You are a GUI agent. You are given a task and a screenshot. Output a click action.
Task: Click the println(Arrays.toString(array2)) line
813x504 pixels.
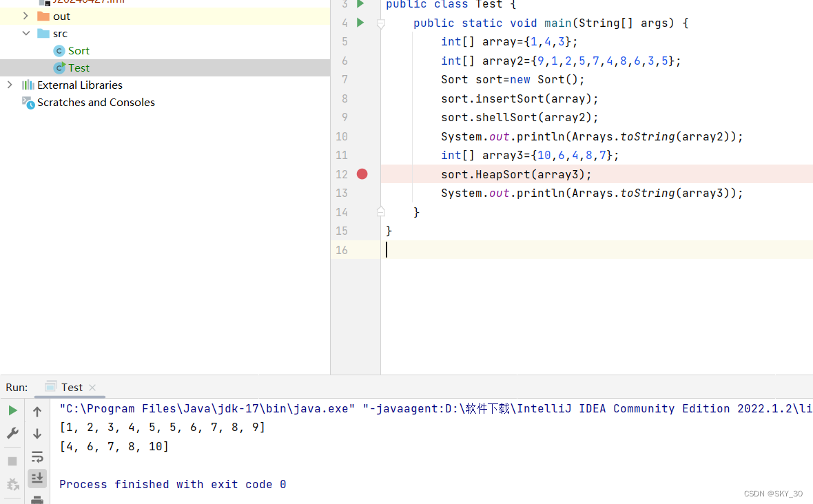coord(592,137)
